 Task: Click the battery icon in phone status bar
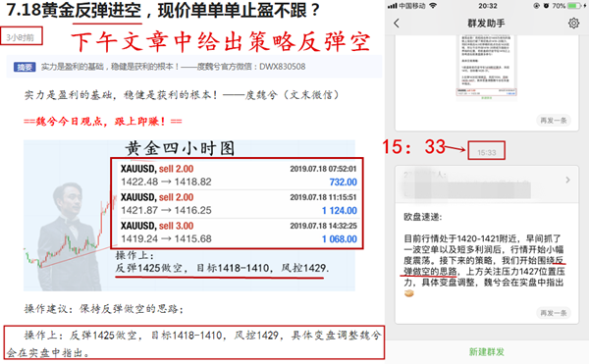tap(574, 6)
